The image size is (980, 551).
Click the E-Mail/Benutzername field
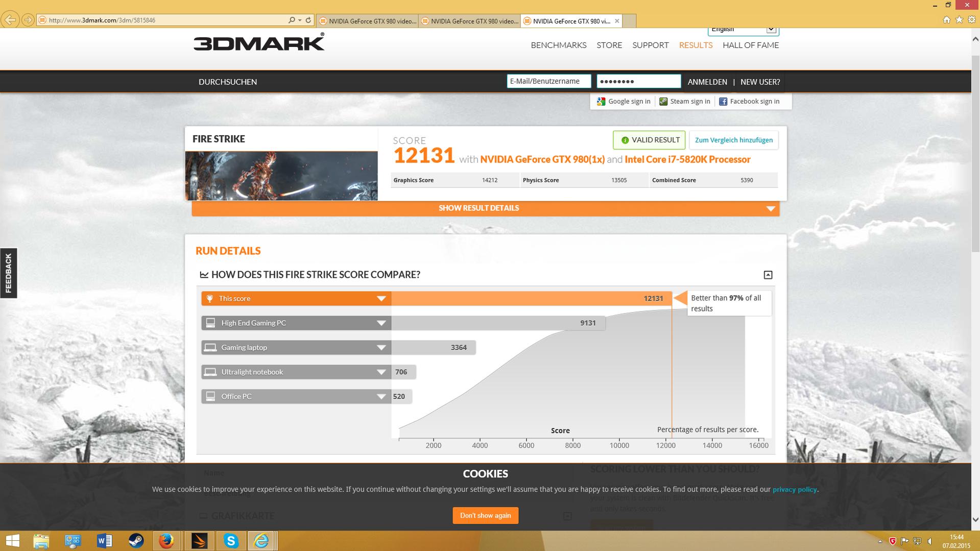tap(548, 81)
